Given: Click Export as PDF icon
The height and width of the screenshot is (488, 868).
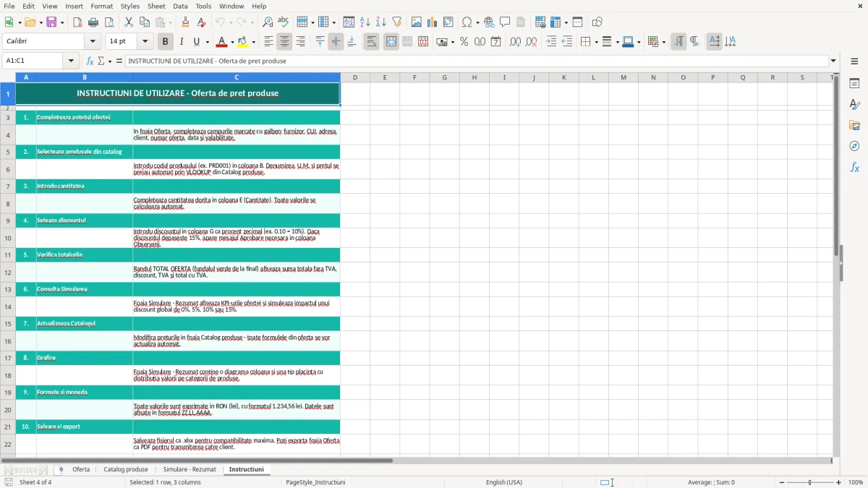Looking at the screenshot, I should (77, 22).
